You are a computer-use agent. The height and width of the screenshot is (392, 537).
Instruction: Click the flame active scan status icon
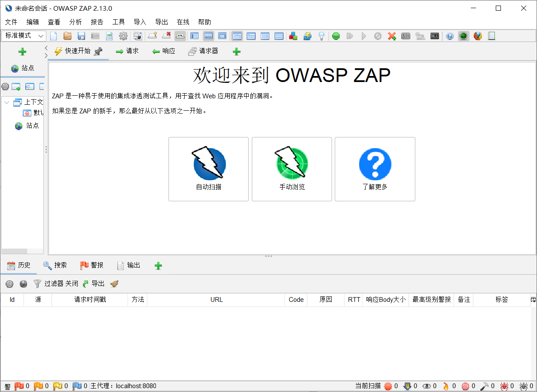coord(449,386)
